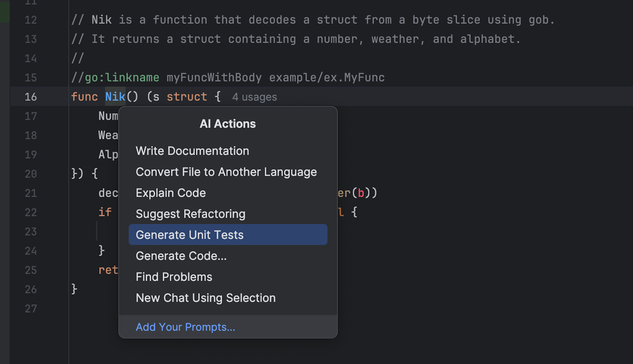The height and width of the screenshot is (364, 633).
Task: Click line number 16 in gutter
Action: click(x=31, y=97)
